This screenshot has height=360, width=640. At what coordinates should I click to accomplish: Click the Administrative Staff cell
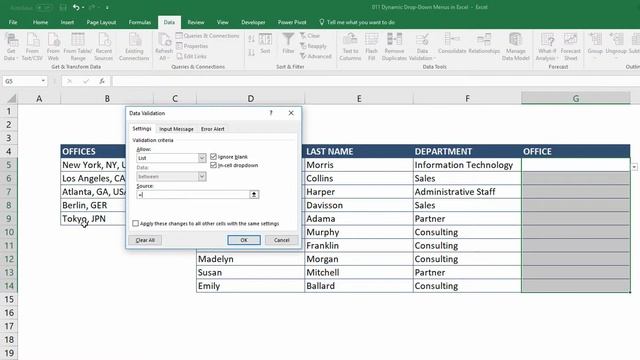point(467,191)
